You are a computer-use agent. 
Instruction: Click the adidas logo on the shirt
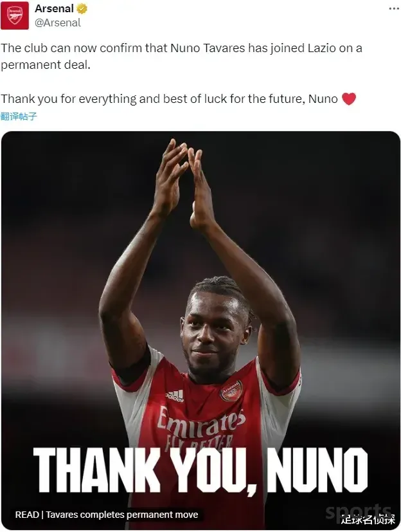[x=175, y=396]
